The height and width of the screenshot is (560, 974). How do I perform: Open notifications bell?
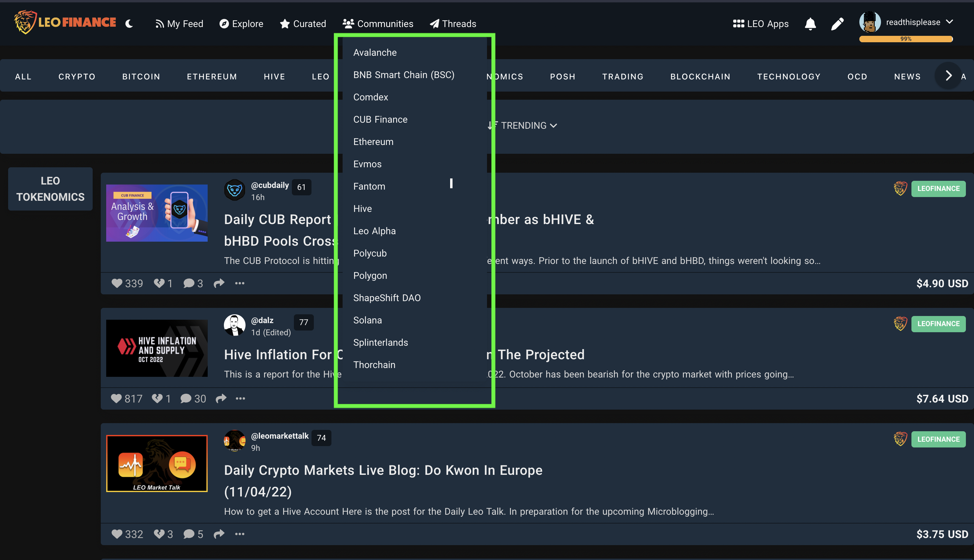click(810, 23)
